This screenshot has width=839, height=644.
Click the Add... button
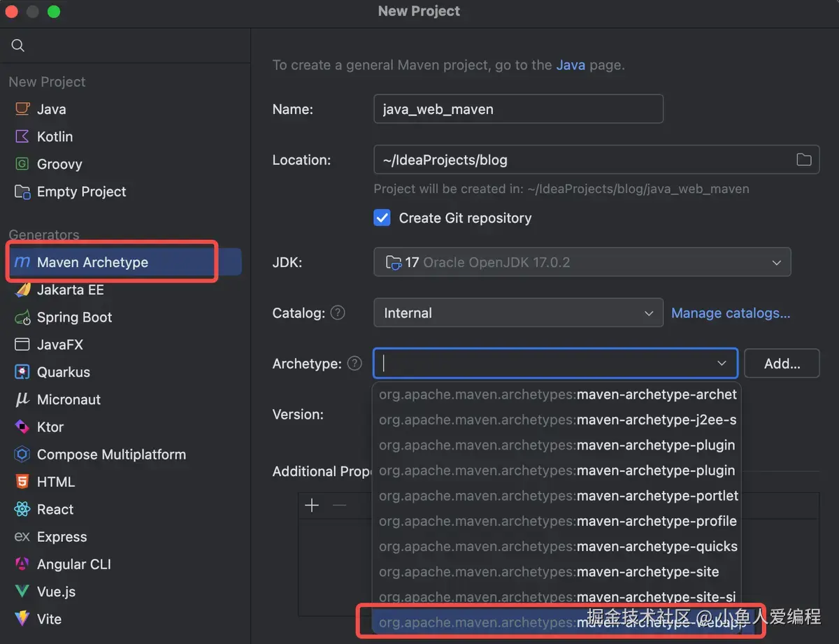click(782, 364)
